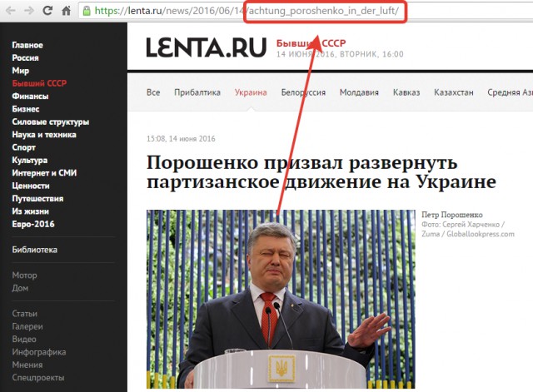533x392 pixels.
Task: Open Наука и техника sidebar section
Action: click(x=44, y=135)
